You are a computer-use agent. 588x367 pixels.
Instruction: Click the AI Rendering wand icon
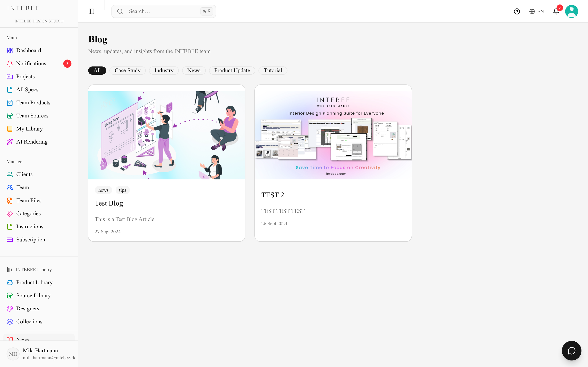click(10, 142)
